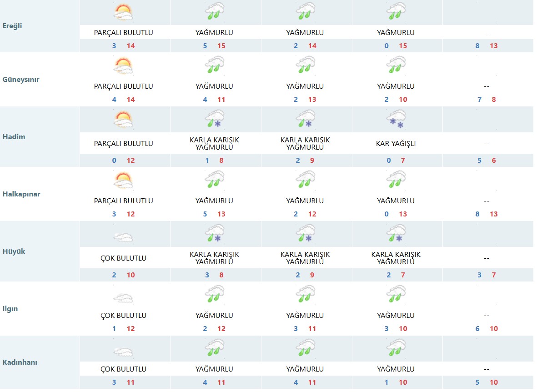
Task: Click Hadim's snowfall (kar yağışlı) icon
Action: [396, 119]
